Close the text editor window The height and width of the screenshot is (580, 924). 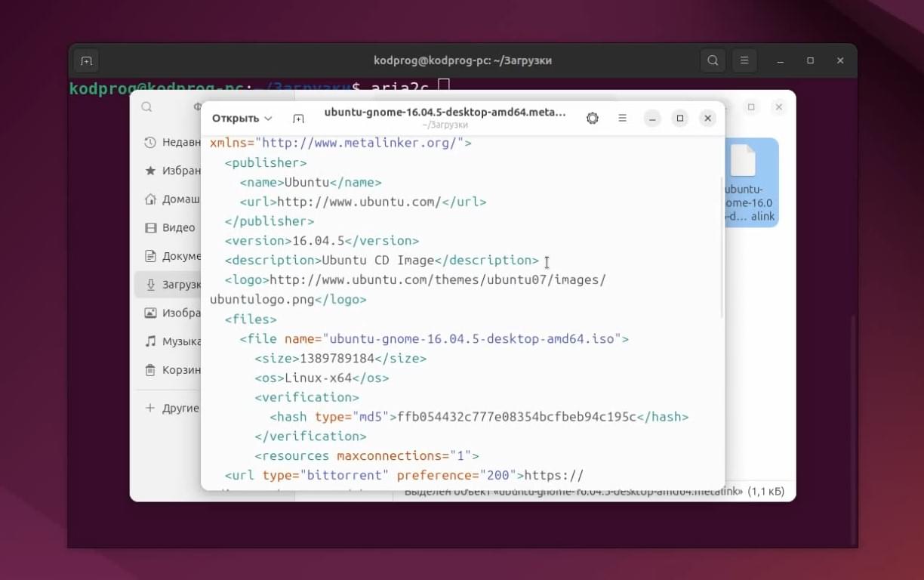707,119
